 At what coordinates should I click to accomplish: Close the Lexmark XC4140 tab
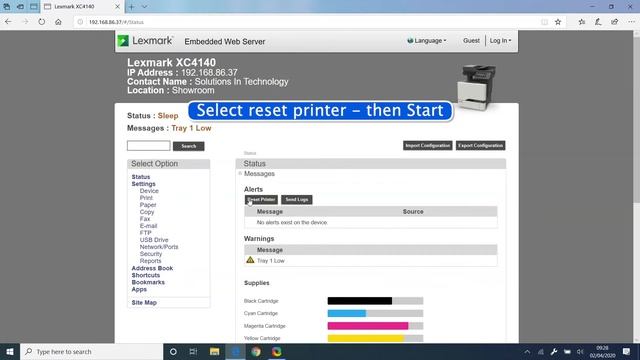point(118,7)
